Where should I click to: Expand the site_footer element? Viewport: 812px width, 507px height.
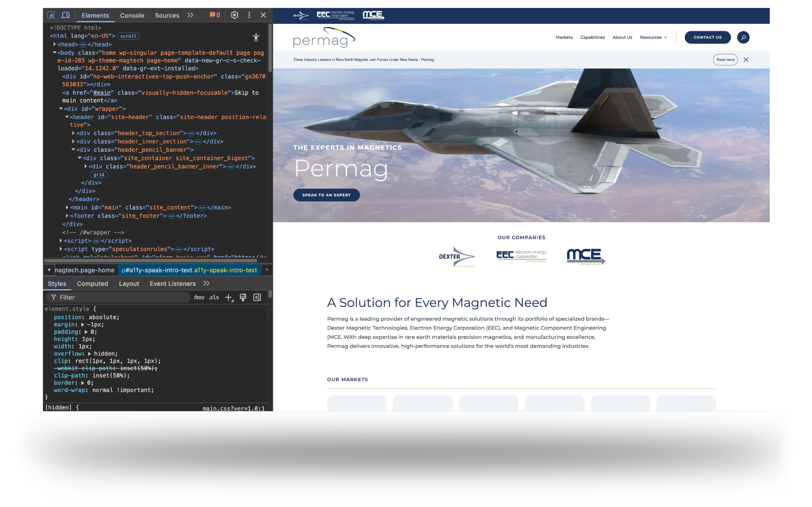click(67, 216)
